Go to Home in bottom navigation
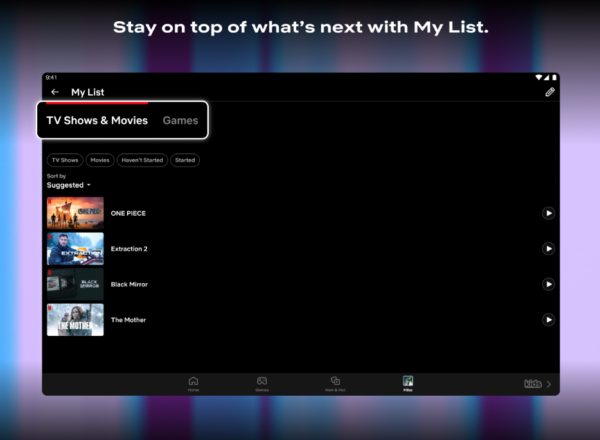Image resolution: width=600 pixels, height=440 pixels. click(x=193, y=383)
